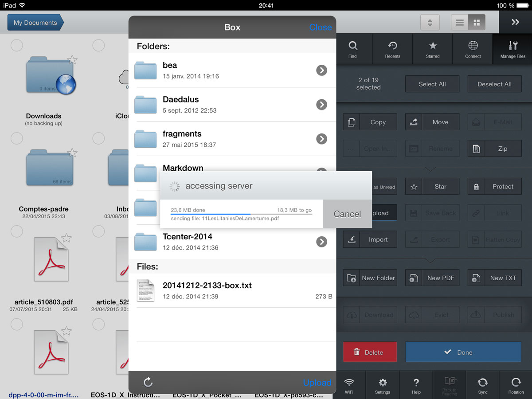The height and width of the screenshot is (399, 532).
Task: Open the Connect globe panel
Action: (x=473, y=49)
